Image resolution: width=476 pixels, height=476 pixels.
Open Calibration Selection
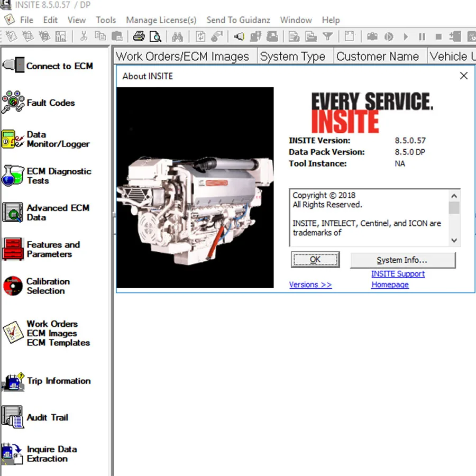(x=36, y=286)
